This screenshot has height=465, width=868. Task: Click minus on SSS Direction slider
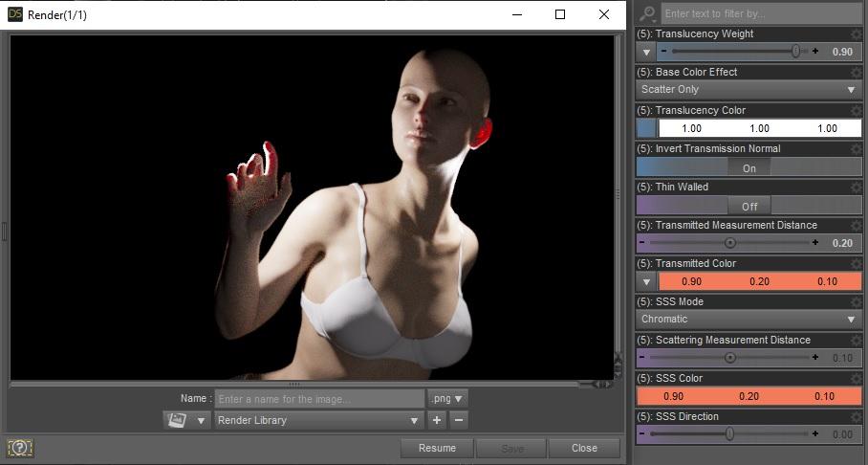[641, 434]
